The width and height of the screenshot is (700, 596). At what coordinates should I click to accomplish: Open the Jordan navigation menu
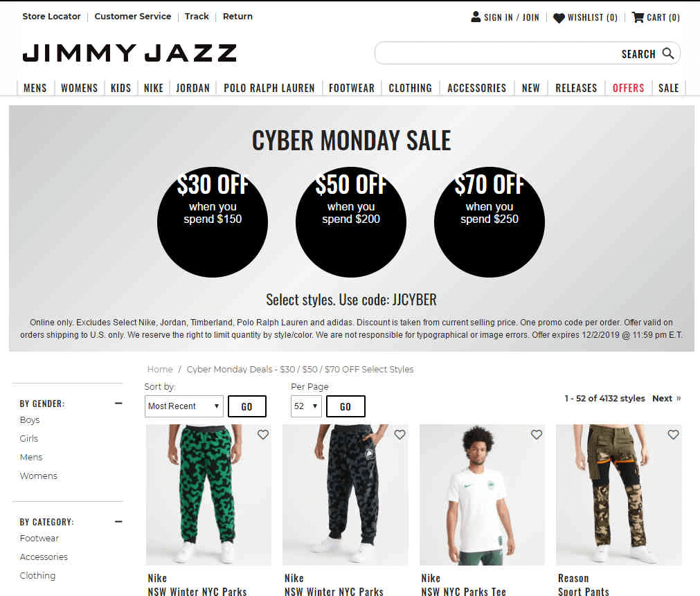tap(193, 88)
